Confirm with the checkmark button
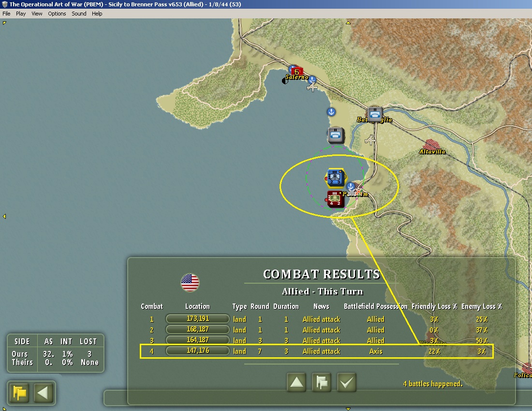 pos(346,382)
